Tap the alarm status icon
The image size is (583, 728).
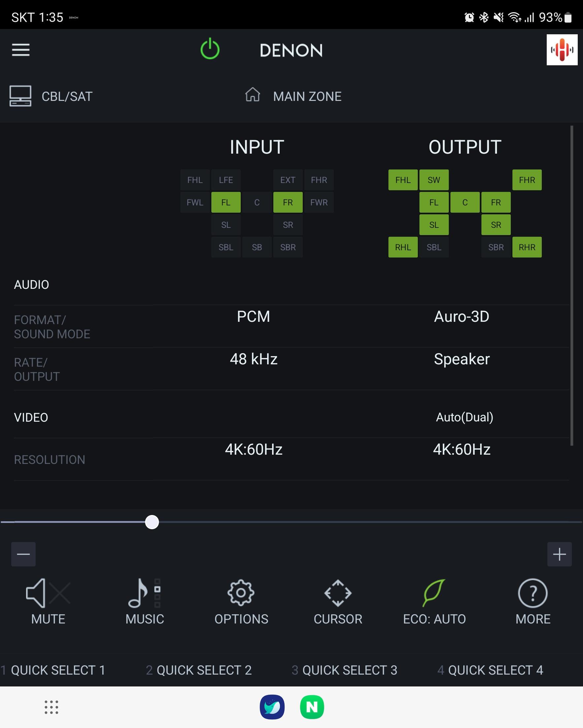point(469,17)
